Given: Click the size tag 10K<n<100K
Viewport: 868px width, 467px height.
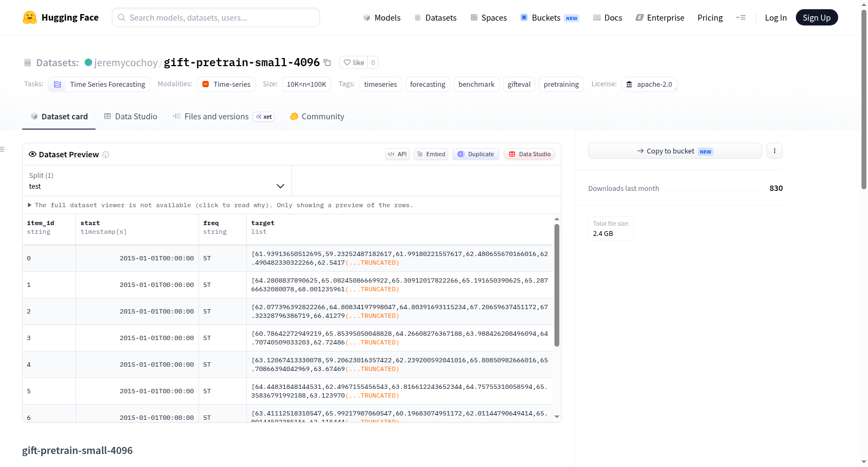Looking at the screenshot, I should (x=307, y=84).
